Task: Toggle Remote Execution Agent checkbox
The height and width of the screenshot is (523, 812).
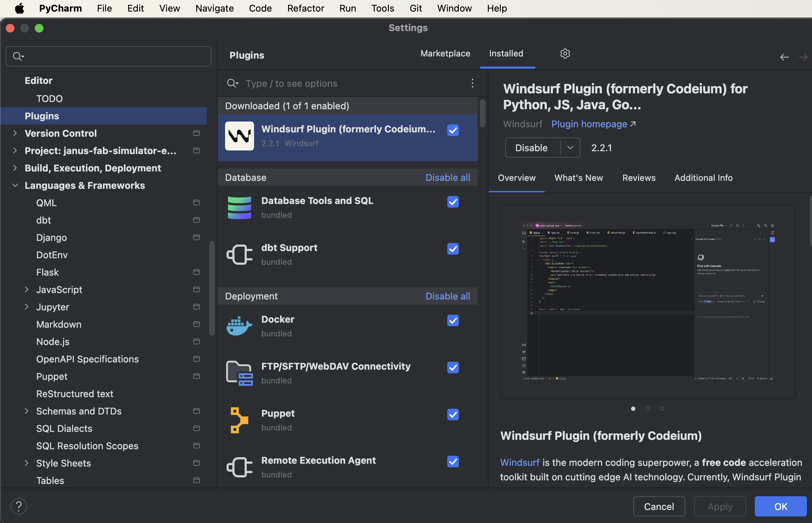Action: (453, 462)
